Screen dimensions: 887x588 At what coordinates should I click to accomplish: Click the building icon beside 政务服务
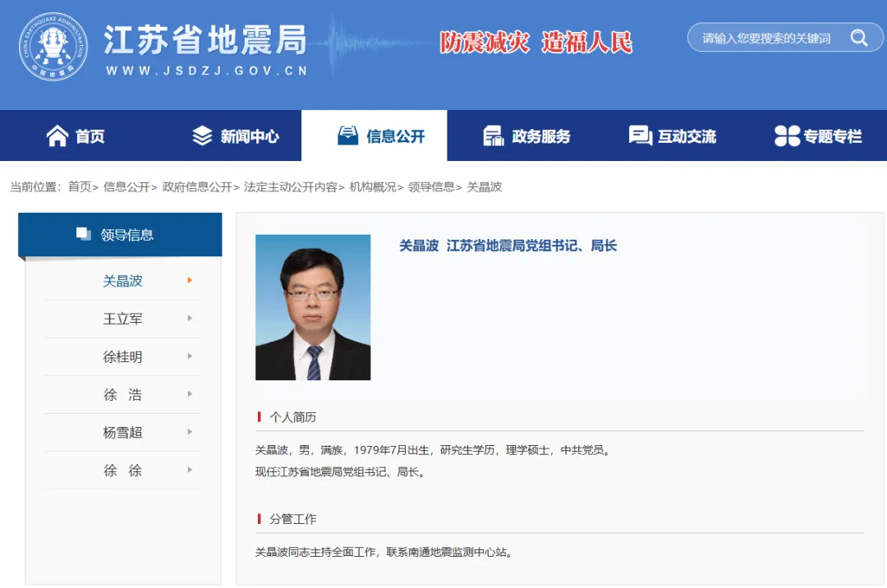(x=494, y=136)
